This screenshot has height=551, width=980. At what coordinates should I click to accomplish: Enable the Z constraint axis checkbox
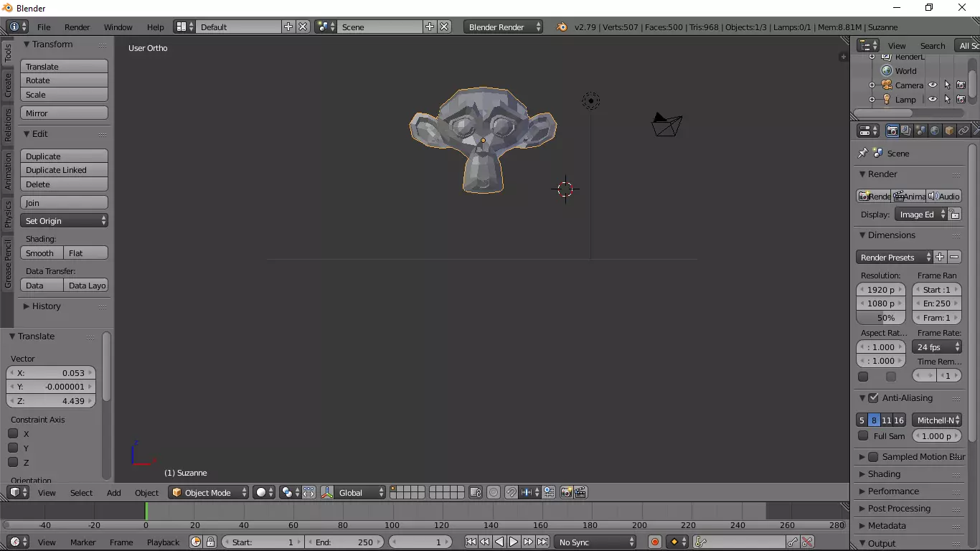pos(13,462)
